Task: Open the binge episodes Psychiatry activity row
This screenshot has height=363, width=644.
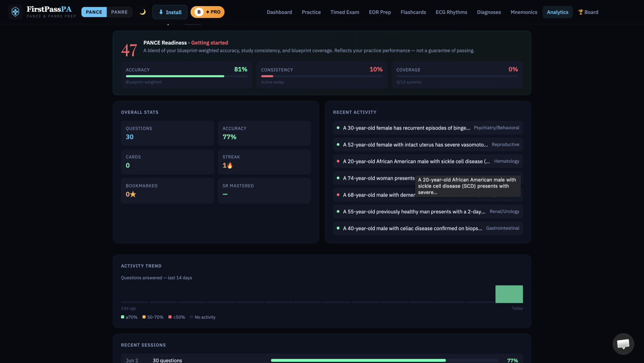Action: [x=428, y=128]
